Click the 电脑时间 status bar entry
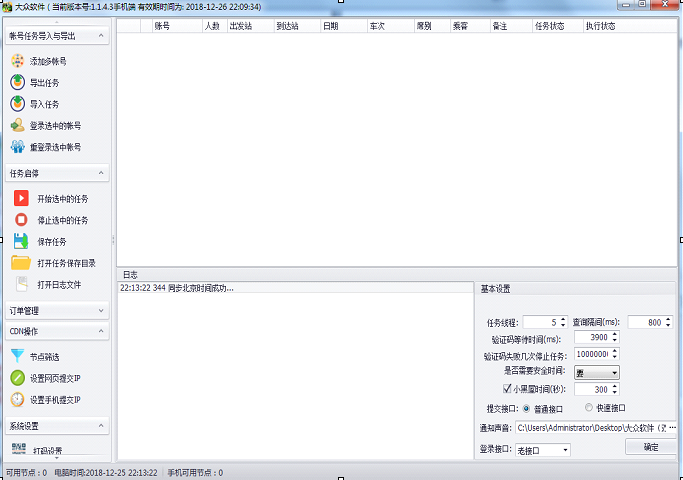The height and width of the screenshot is (480, 683). click(106, 473)
